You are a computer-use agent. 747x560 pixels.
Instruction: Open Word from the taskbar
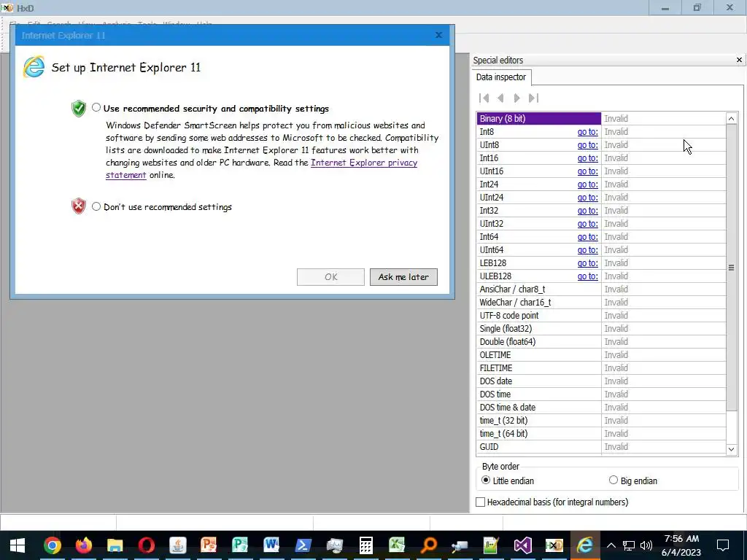(x=271, y=545)
